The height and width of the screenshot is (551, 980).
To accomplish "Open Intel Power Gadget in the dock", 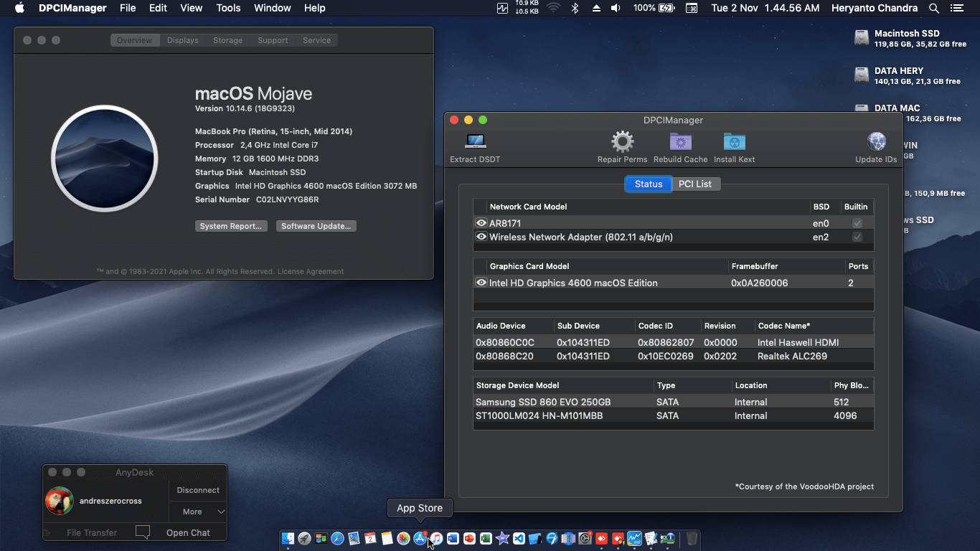I will click(x=634, y=539).
